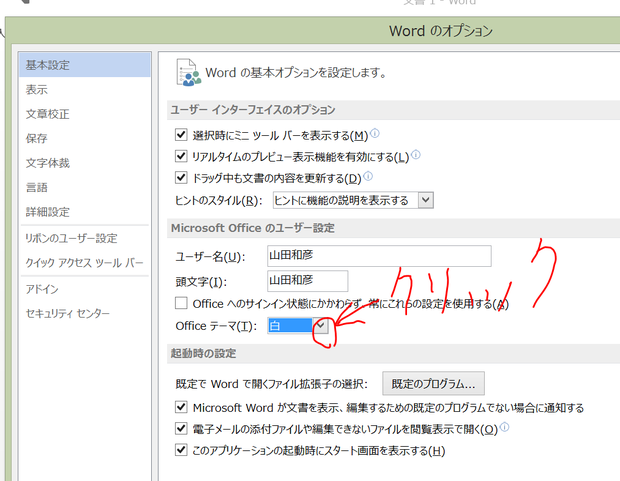This screenshot has width=620, height=481.
Task: Toggle リアルタイムのプレビュー表示機能 checkbox
Action: 181,156
